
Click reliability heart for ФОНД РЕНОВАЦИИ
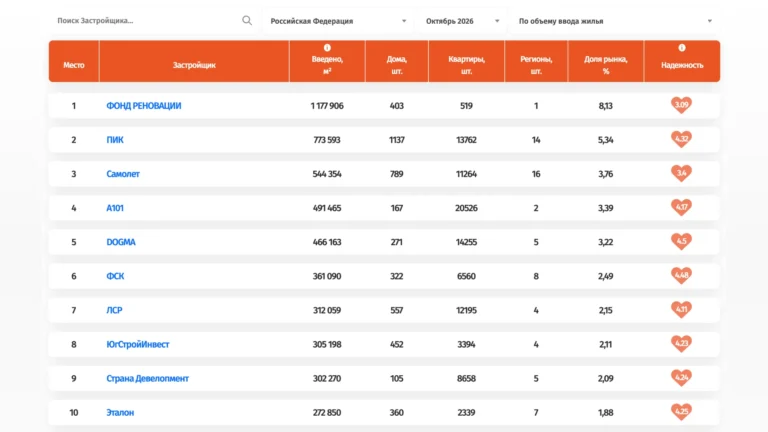pyautogui.click(x=681, y=105)
